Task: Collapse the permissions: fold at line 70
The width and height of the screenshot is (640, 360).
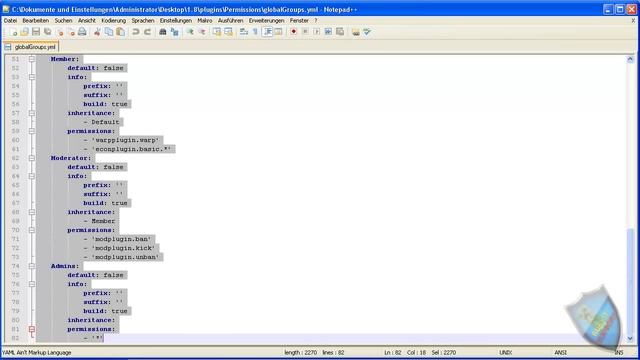Action: (32, 230)
